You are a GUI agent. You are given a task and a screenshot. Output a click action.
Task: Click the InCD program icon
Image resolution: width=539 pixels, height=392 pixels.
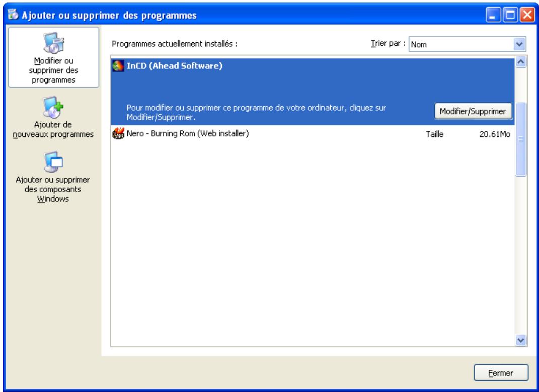tap(118, 66)
